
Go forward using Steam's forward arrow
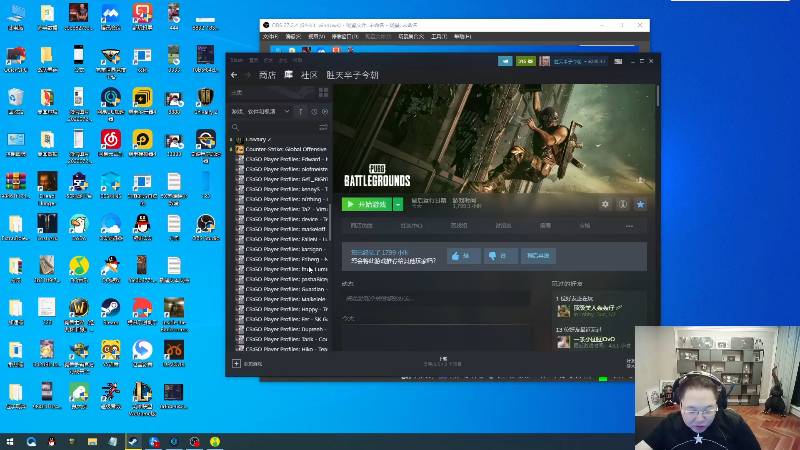248,75
